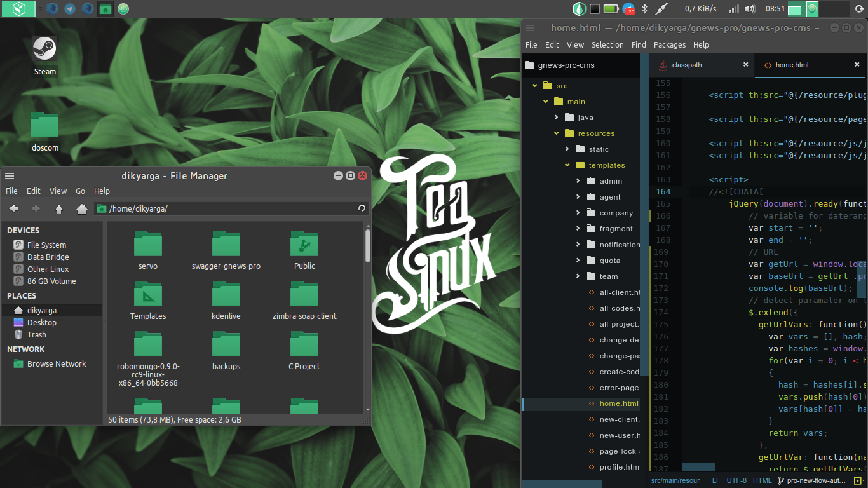The width and height of the screenshot is (868, 488).
Task: Select the swagger-gnews-pro folder
Action: pos(226,250)
